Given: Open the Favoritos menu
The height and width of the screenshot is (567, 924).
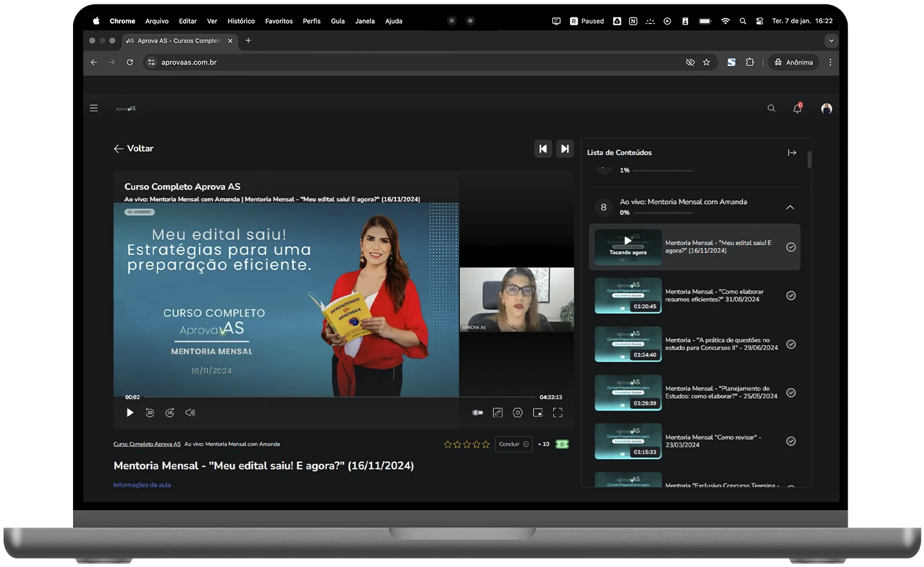Looking at the screenshot, I should [x=279, y=21].
